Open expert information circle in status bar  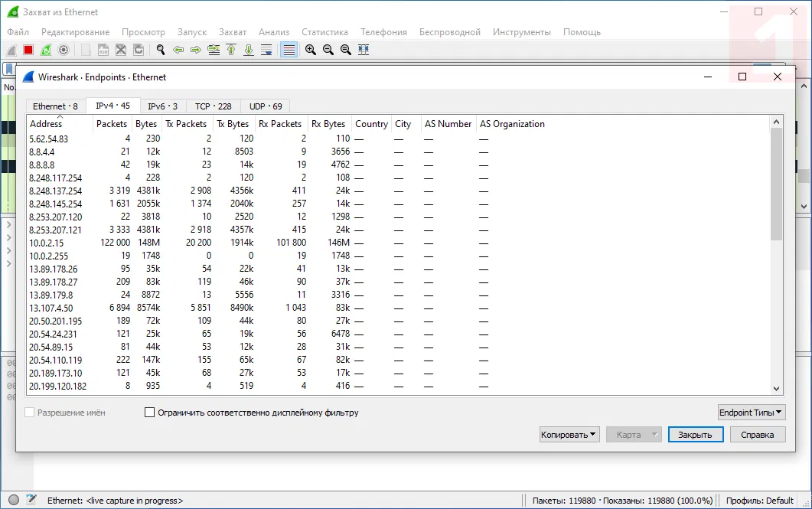14,500
